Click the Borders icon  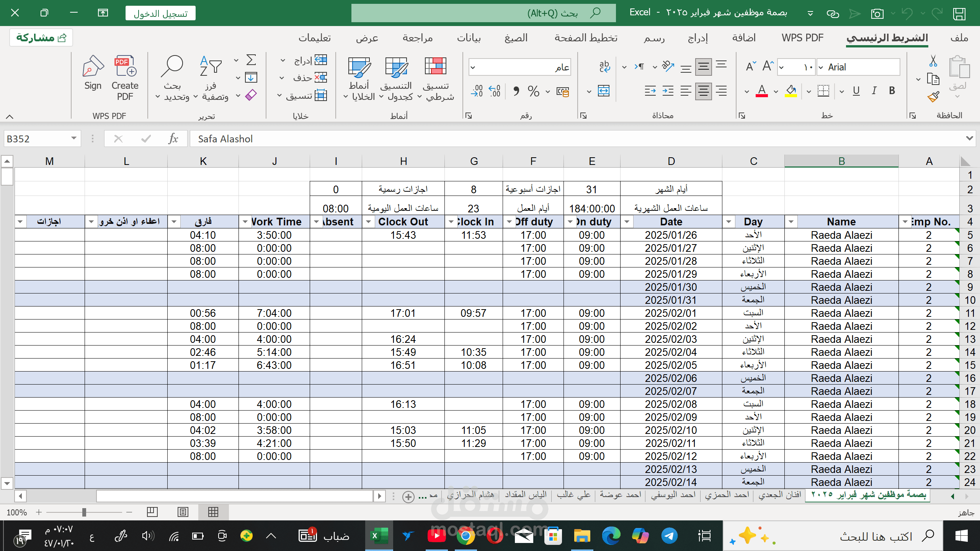(x=823, y=91)
